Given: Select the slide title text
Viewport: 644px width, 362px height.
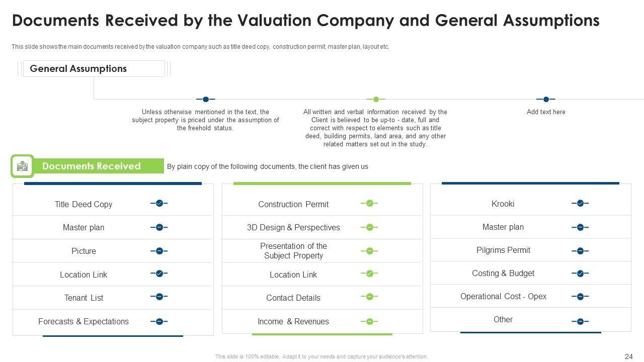Looking at the screenshot, I should coord(305,21).
